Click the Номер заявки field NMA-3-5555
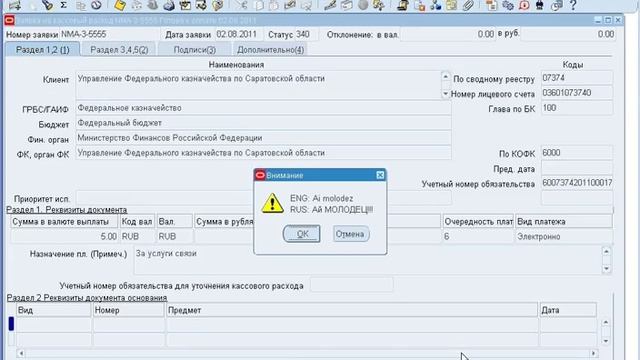Viewport: 640px width, 360px height. point(109,34)
